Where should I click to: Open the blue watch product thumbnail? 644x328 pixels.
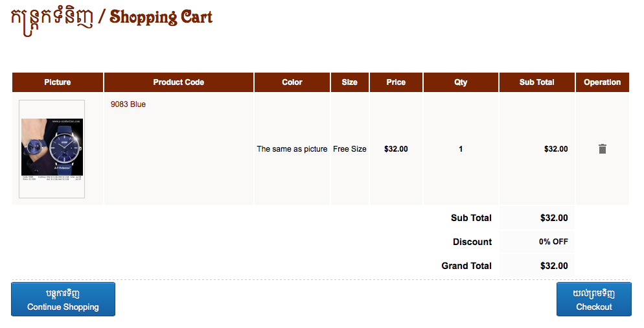[x=52, y=149]
